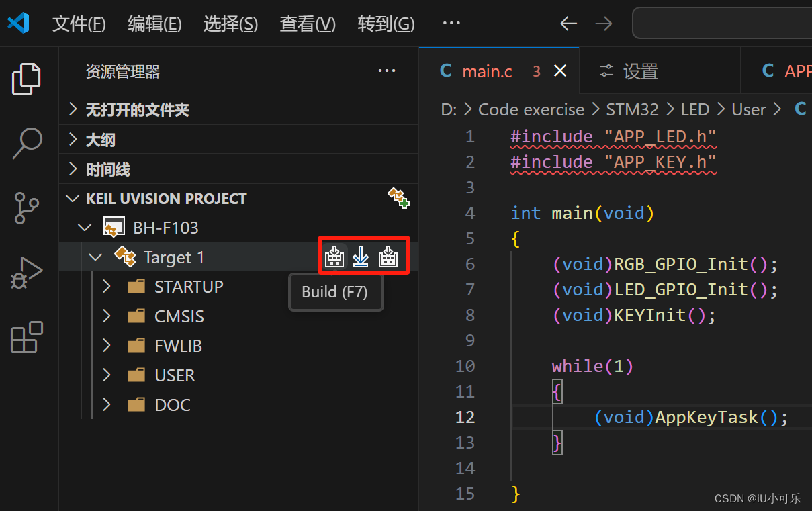
Task: Click the DOC folder icon
Action: (136, 405)
